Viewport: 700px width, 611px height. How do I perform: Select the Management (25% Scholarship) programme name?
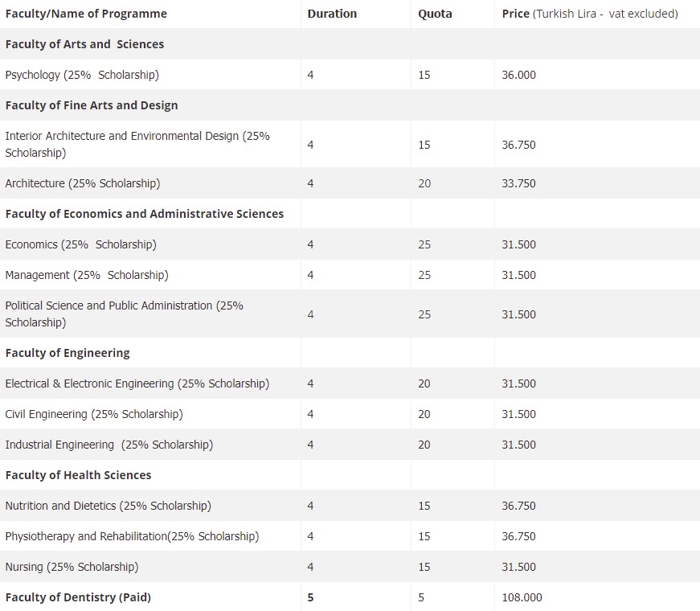(x=87, y=275)
